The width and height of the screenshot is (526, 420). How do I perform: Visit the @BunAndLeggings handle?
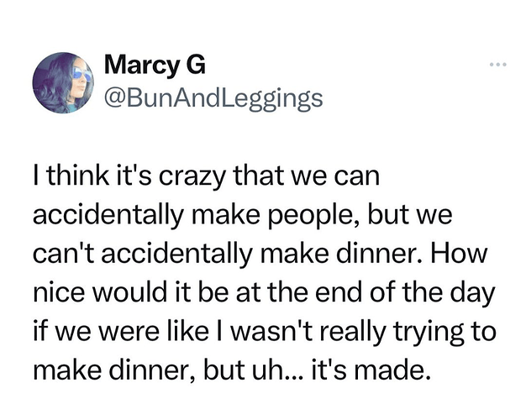(x=212, y=99)
